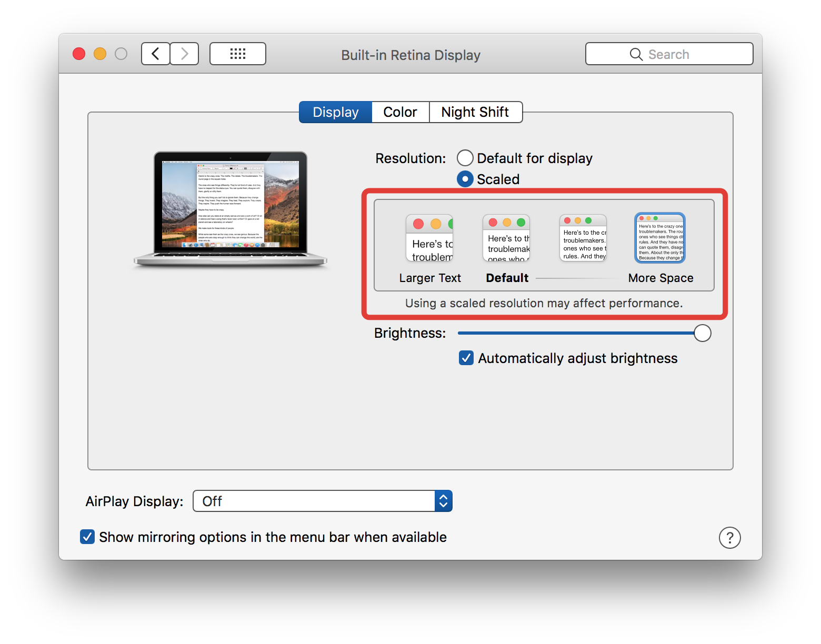The width and height of the screenshot is (821, 644).
Task: Click the Resolution: label
Action: click(x=410, y=158)
